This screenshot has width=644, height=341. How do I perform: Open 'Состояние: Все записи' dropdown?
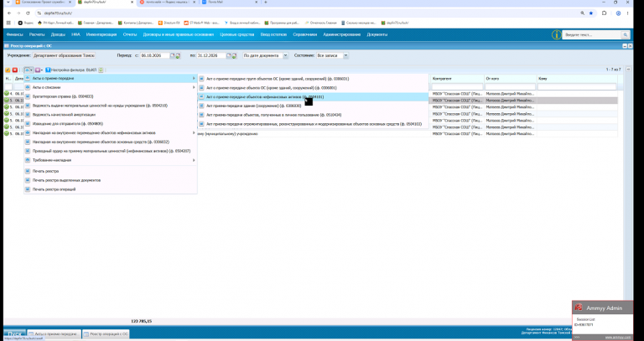coord(345,55)
